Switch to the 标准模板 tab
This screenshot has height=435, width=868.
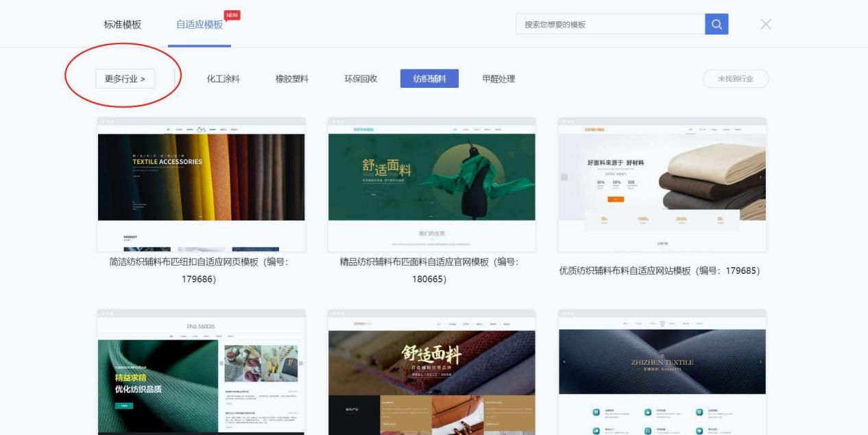[x=123, y=24]
